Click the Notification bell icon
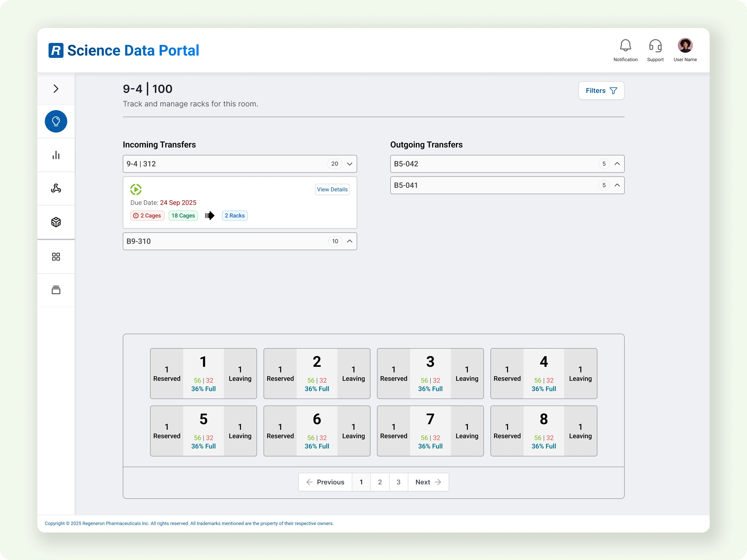 pyautogui.click(x=625, y=45)
